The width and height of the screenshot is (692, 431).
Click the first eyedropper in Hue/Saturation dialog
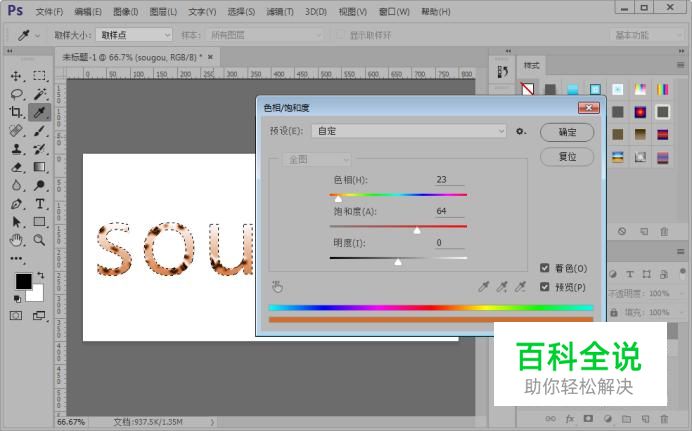(x=484, y=287)
